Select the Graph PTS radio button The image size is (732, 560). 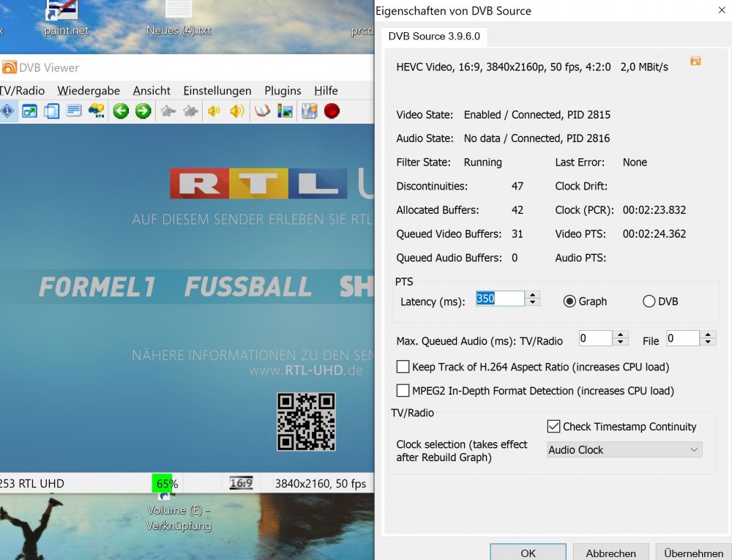tap(569, 302)
